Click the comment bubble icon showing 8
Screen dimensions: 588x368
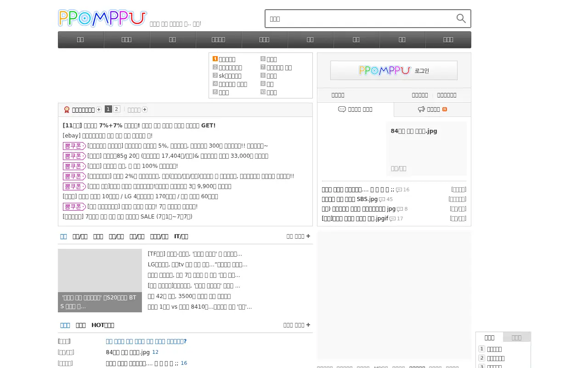pyautogui.click(x=400, y=209)
